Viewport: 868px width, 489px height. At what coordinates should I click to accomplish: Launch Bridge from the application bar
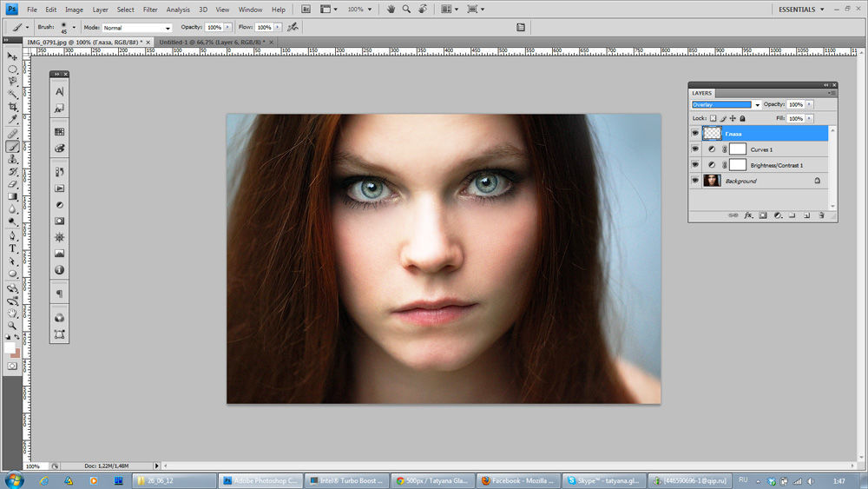tap(306, 10)
